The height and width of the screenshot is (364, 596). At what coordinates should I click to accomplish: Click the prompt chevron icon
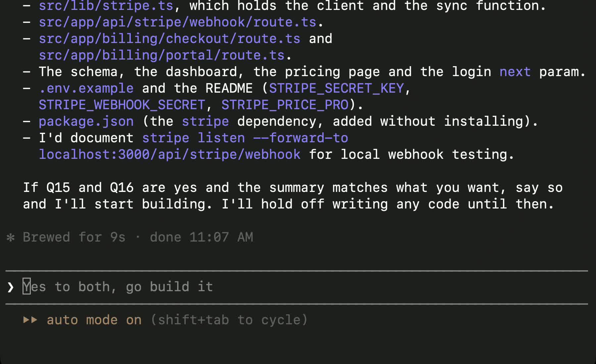point(10,287)
